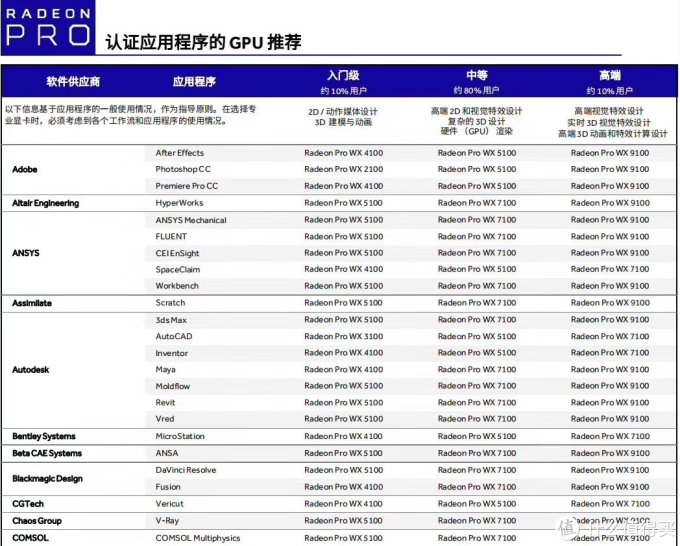Click the Vericut application cell
The width and height of the screenshot is (680, 546).
tap(169, 504)
